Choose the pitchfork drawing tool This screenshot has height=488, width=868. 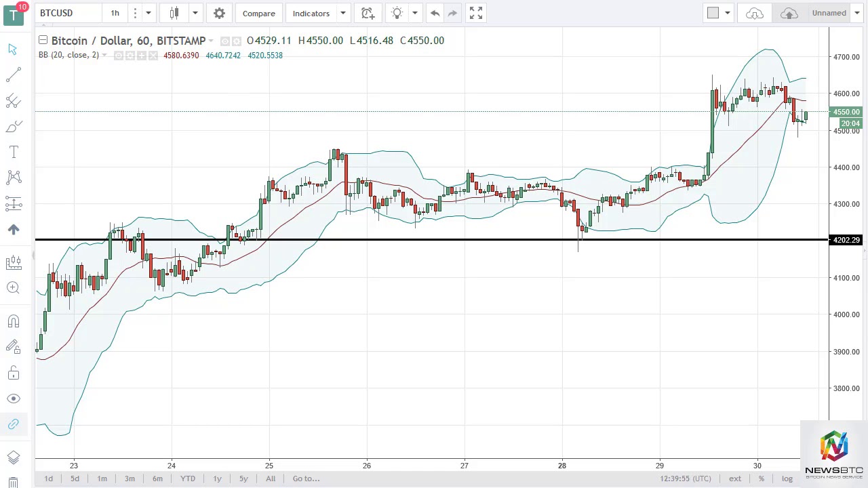pyautogui.click(x=13, y=101)
